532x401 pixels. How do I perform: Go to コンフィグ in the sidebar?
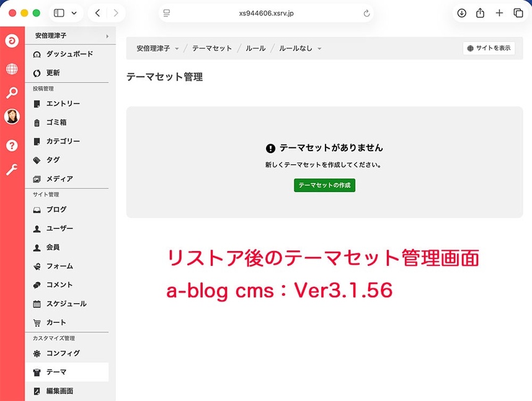63,353
